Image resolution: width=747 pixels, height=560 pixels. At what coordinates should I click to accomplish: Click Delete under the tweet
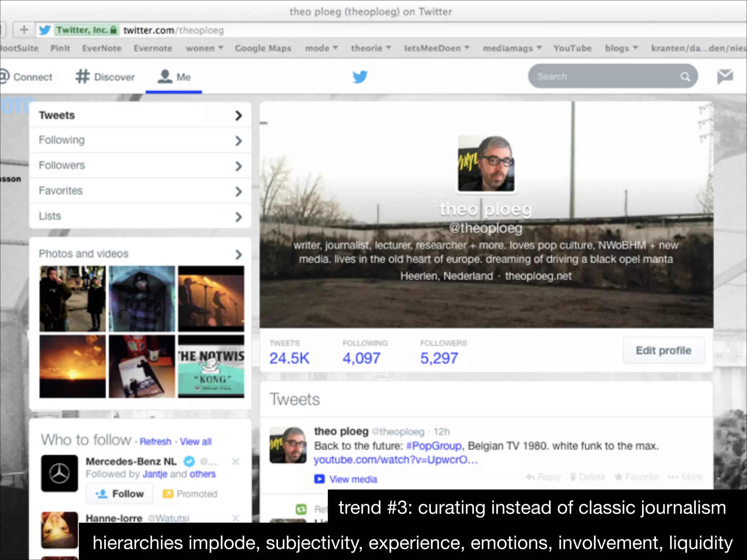(587, 477)
